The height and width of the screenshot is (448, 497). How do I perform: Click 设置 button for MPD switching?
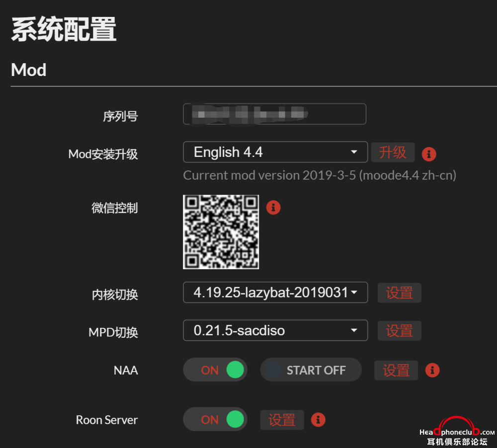399,331
